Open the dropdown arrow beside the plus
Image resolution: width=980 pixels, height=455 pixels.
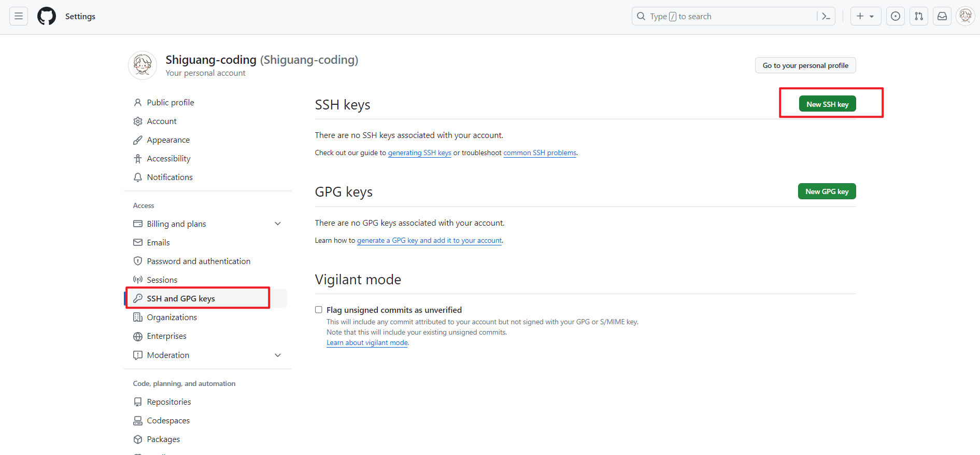tap(872, 17)
